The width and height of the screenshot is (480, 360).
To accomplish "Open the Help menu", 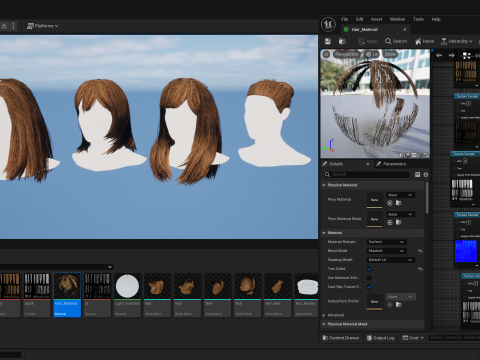I will pos(436,19).
